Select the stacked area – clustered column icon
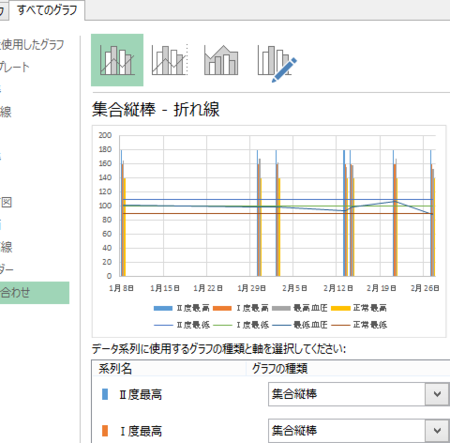The height and width of the screenshot is (443, 450). (x=221, y=60)
